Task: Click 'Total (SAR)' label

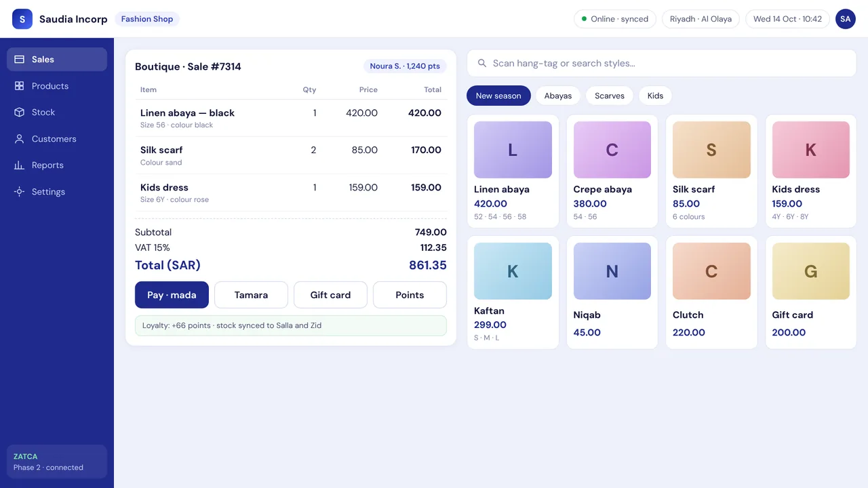Action: pyautogui.click(x=167, y=265)
